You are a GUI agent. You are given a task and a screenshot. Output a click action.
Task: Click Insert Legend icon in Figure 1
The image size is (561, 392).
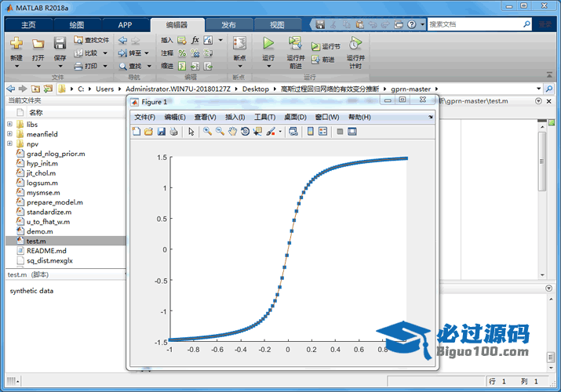coord(322,132)
